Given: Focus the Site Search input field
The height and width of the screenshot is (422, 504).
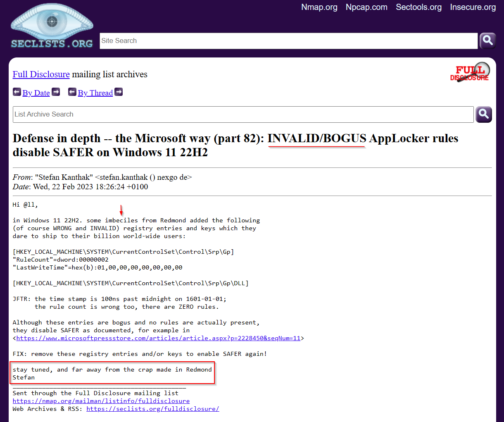Looking at the screenshot, I should [288, 41].
